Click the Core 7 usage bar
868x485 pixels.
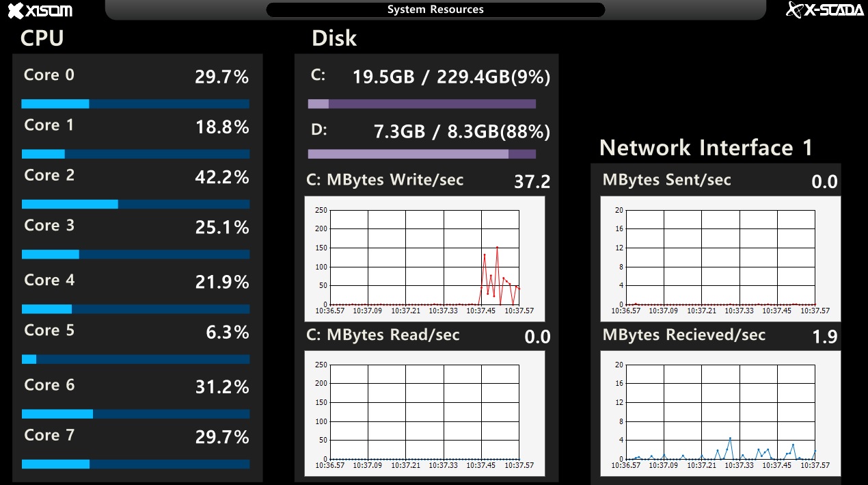click(x=135, y=464)
